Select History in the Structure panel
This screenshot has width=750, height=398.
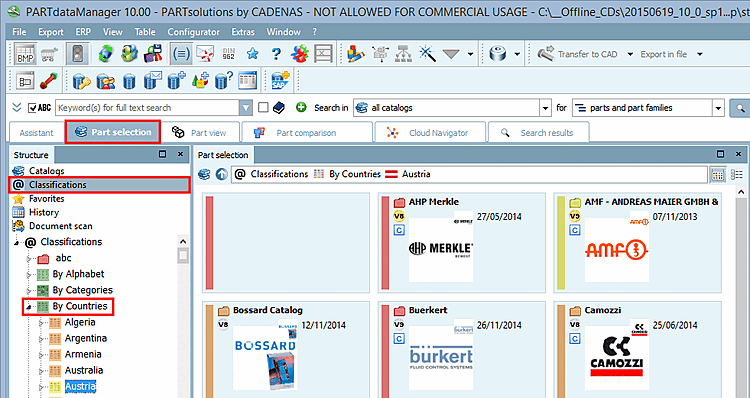(44, 212)
